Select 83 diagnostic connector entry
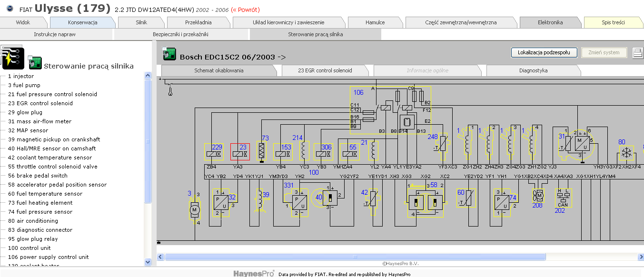The image size is (644, 277). coord(40,230)
